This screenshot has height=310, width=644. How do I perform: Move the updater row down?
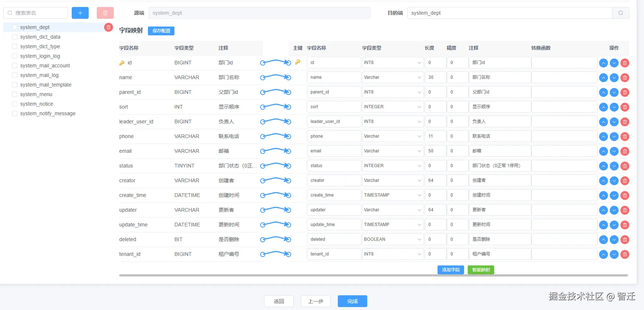tap(614, 210)
